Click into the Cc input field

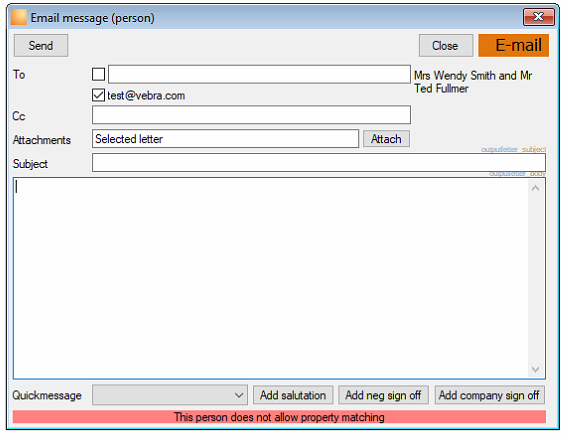(251, 115)
